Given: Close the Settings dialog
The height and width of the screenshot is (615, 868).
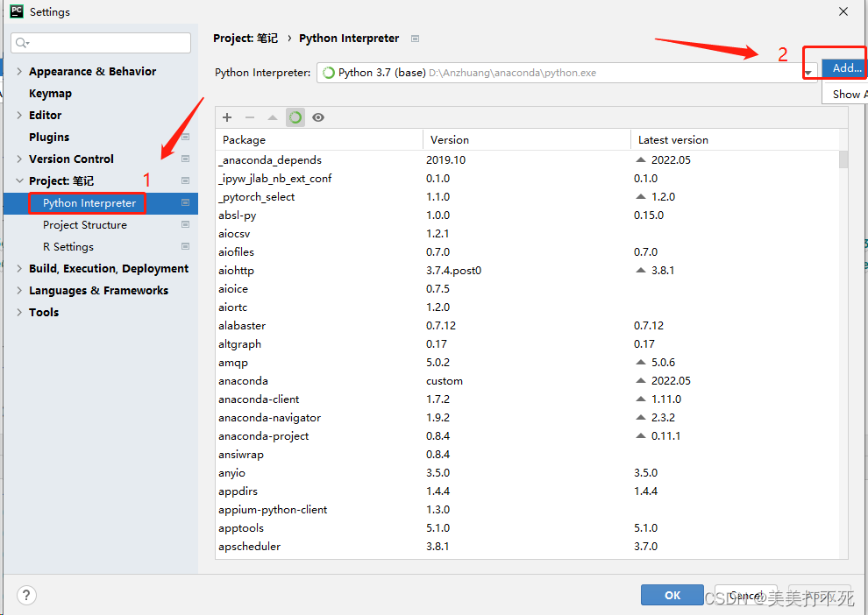Looking at the screenshot, I should click(843, 11).
